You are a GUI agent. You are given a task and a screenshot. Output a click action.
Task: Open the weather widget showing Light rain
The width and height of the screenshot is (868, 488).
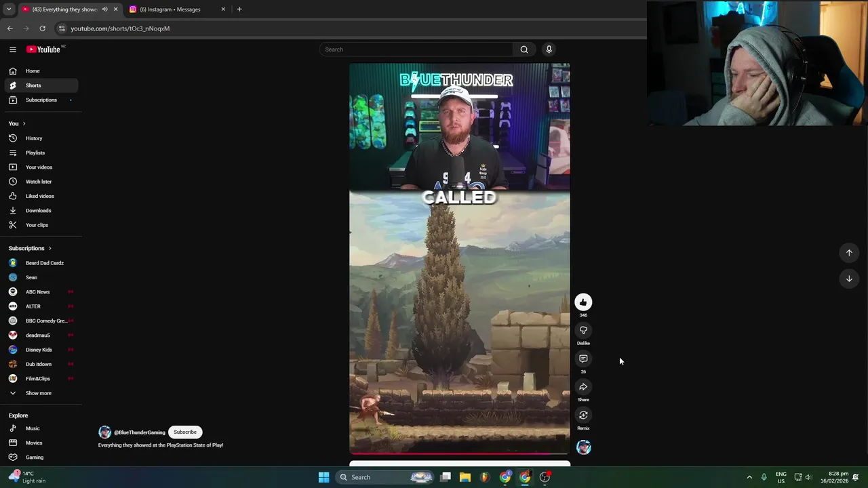[26, 477]
